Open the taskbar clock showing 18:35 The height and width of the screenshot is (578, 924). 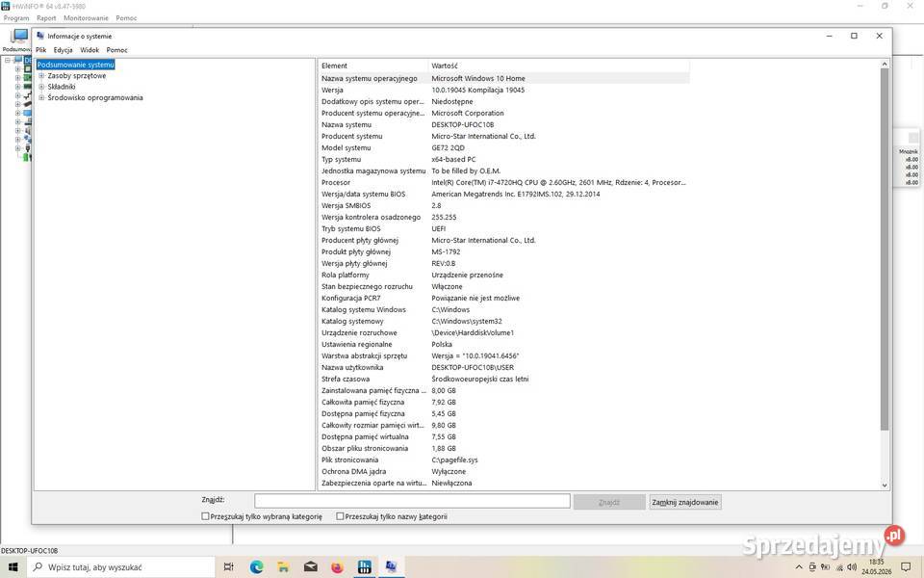[876, 566]
